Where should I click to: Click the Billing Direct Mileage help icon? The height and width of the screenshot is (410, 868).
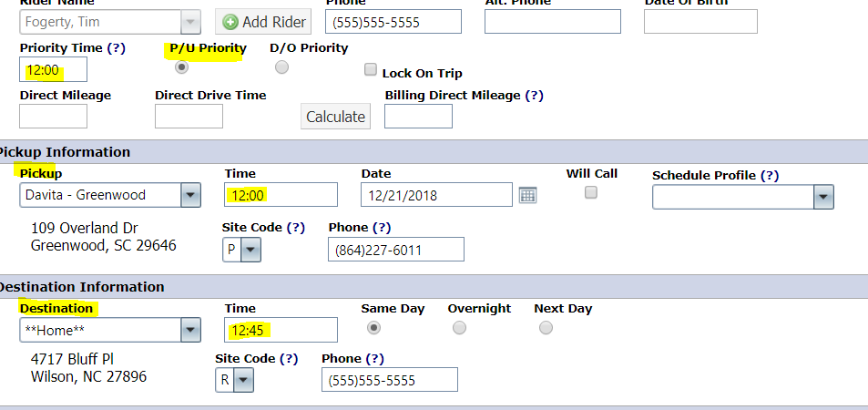[534, 96]
